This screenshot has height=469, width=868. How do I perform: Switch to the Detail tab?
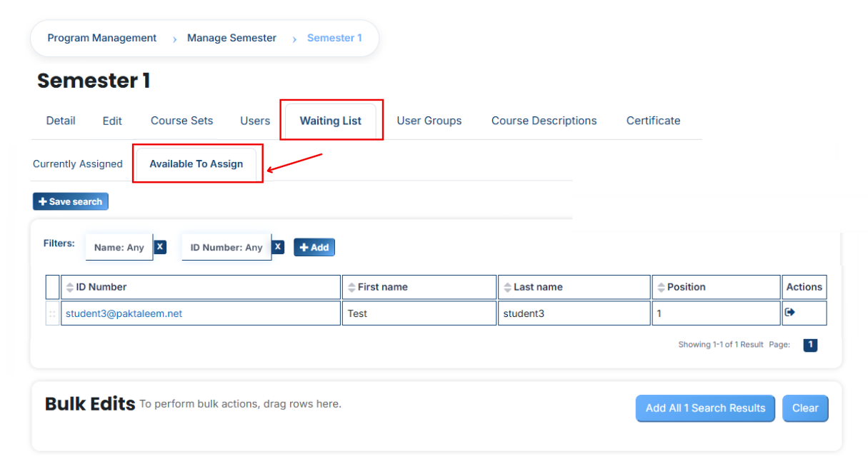point(61,121)
